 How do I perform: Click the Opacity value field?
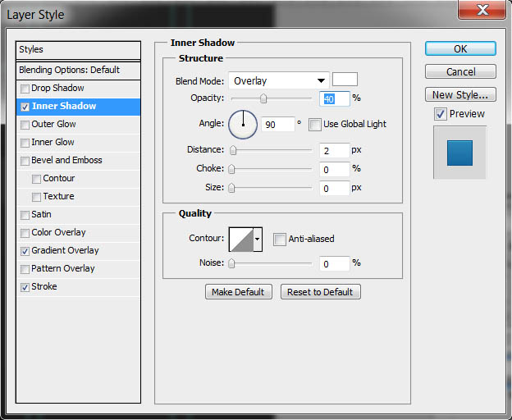[335, 98]
